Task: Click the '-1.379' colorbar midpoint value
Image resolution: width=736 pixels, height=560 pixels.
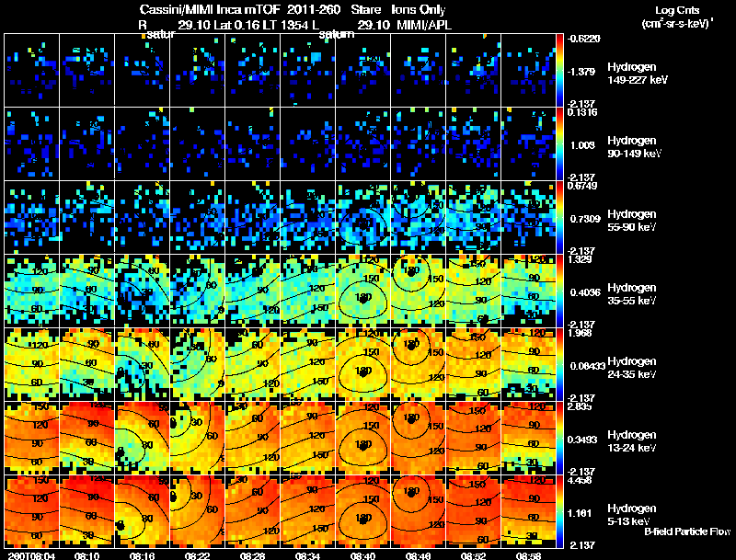Action: (x=581, y=72)
